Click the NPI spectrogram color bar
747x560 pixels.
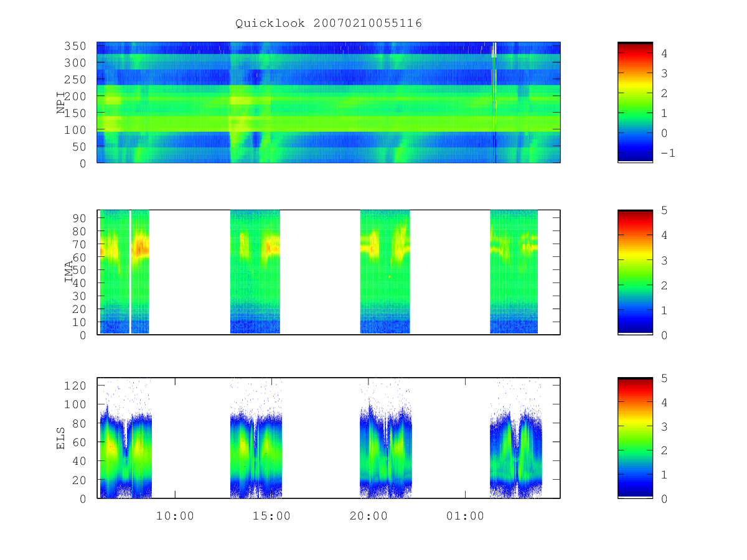[x=635, y=102]
